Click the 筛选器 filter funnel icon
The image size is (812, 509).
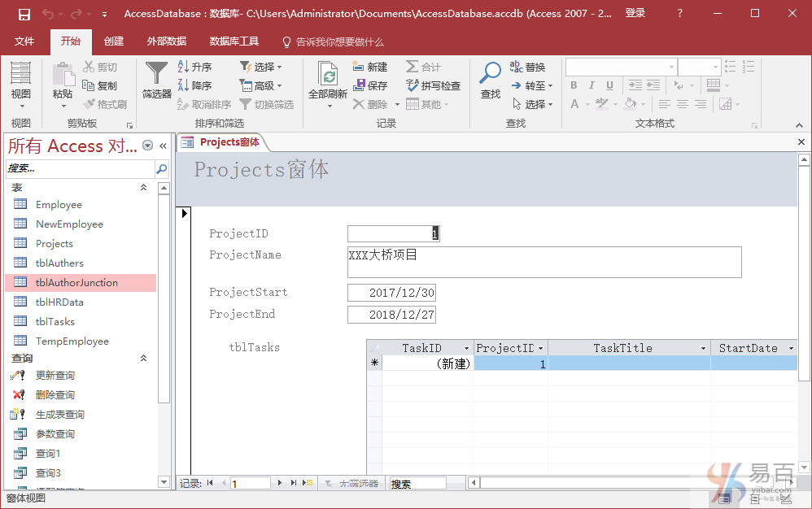pos(156,80)
